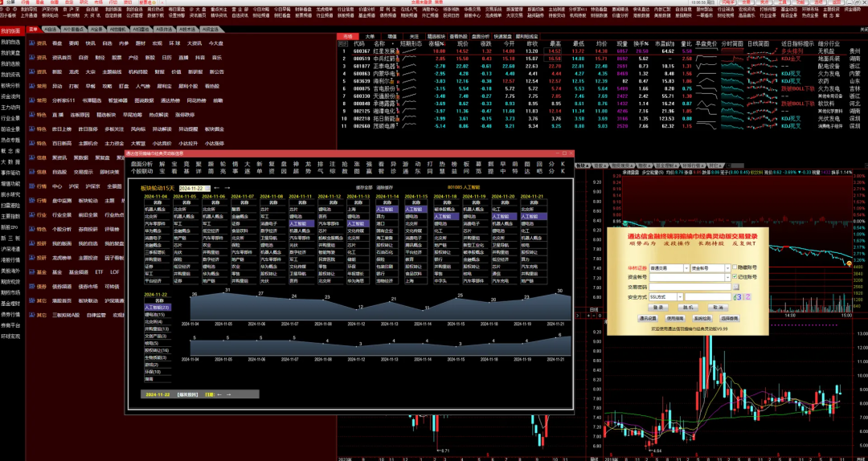The width and height of the screenshot is (868, 461).
Task: Click the icon beside 资讯 row starting 资讯首页
Action: coord(32,58)
